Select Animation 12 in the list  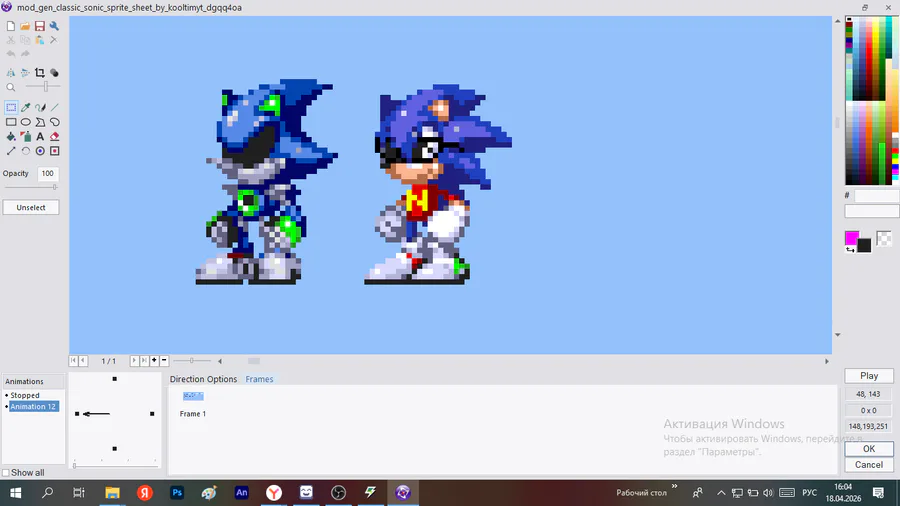(33, 406)
